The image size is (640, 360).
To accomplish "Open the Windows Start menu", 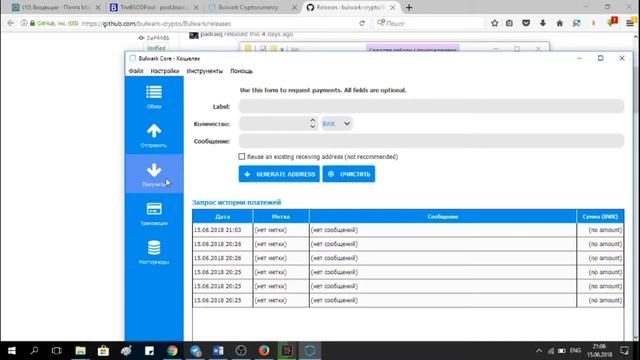I will click(11, 351).
